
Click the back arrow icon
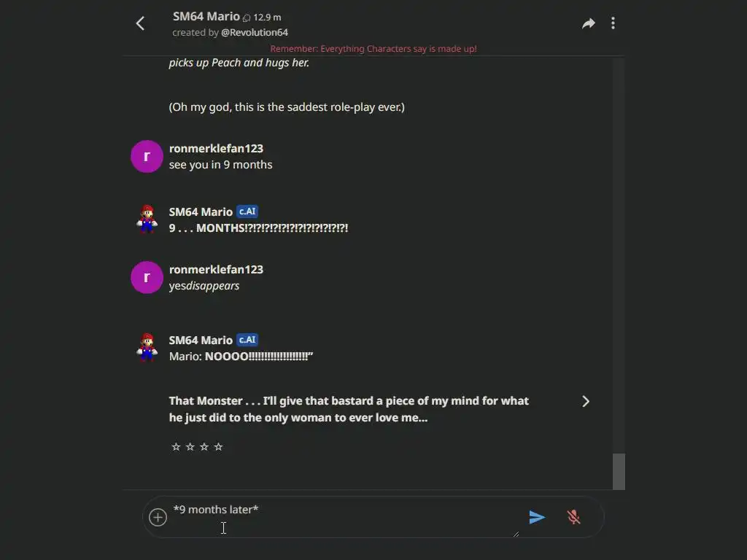point(141,23)
